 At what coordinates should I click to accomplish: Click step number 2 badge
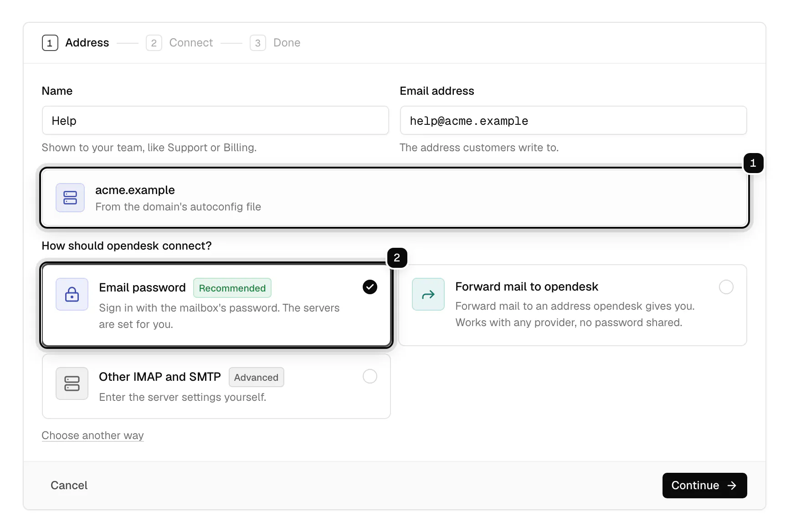point(154,43)
